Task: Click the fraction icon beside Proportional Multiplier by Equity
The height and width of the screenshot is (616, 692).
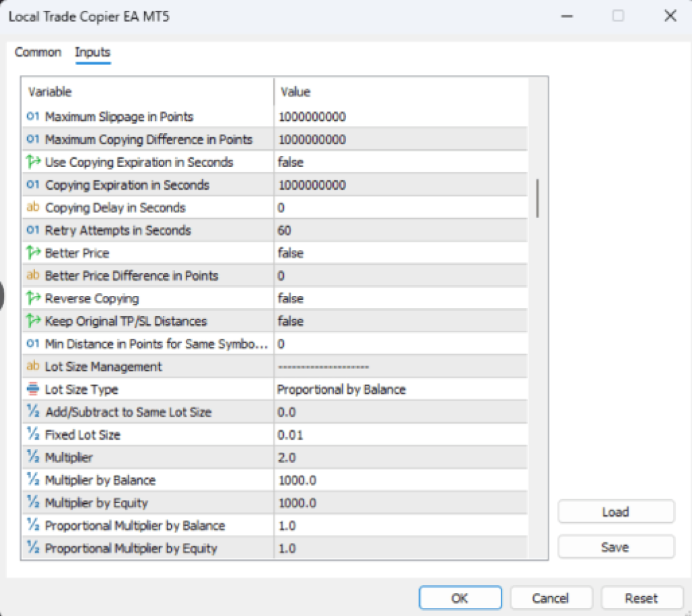Action: coord(33,548)
